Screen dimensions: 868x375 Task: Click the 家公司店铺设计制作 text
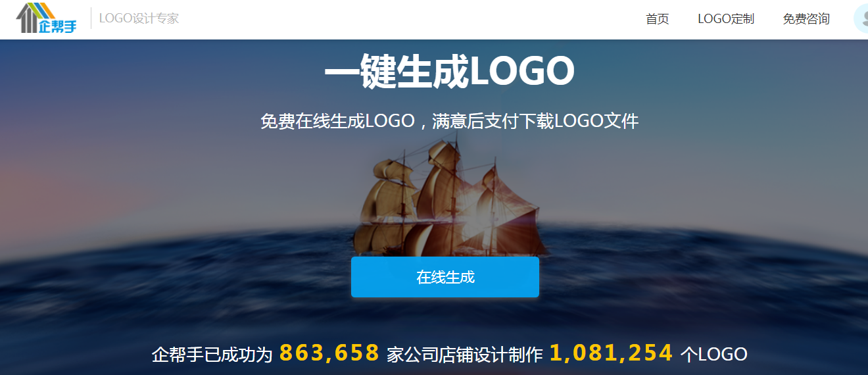click(x=465, y=355)
